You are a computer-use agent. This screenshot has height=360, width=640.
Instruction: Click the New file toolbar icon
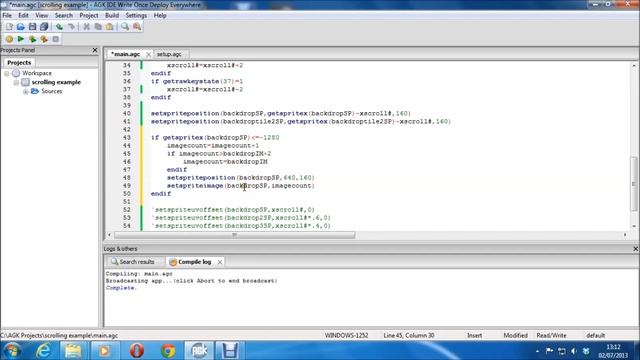(x=9, y=27)
